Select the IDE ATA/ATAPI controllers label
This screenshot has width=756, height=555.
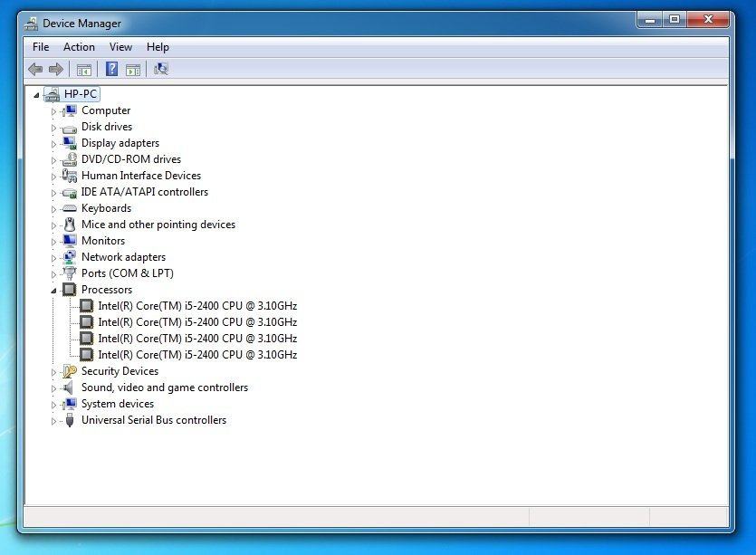(144, 192)
